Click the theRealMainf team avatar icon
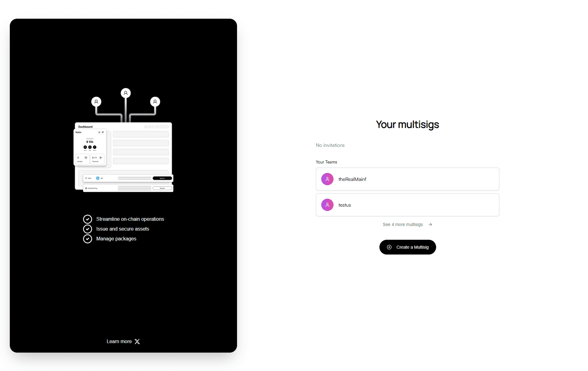The width and height of the screenshot is (588, 371). (x=327, y=179)
